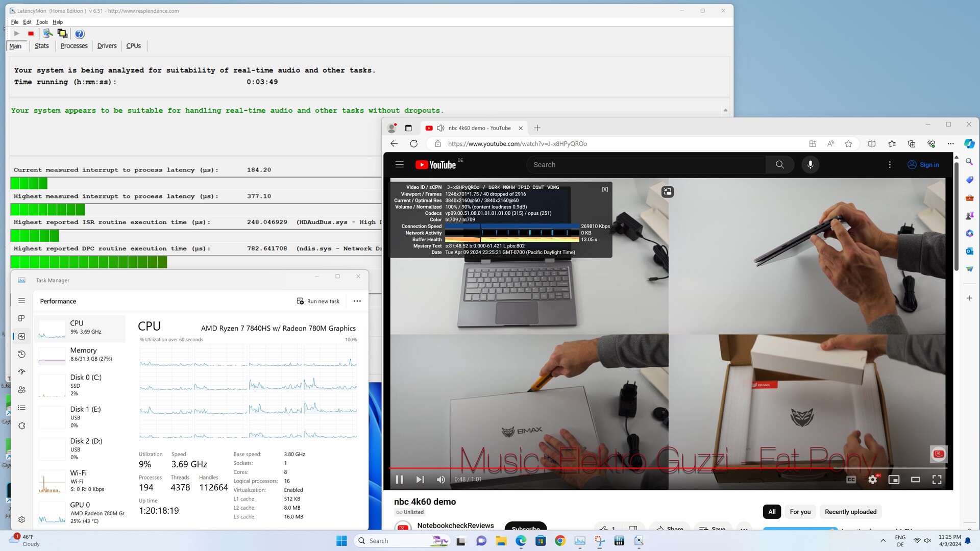Open YouTube miniplayer mode
Image resolution: width=980 pixels, height=551 pixels.
[x=894, y=480]
